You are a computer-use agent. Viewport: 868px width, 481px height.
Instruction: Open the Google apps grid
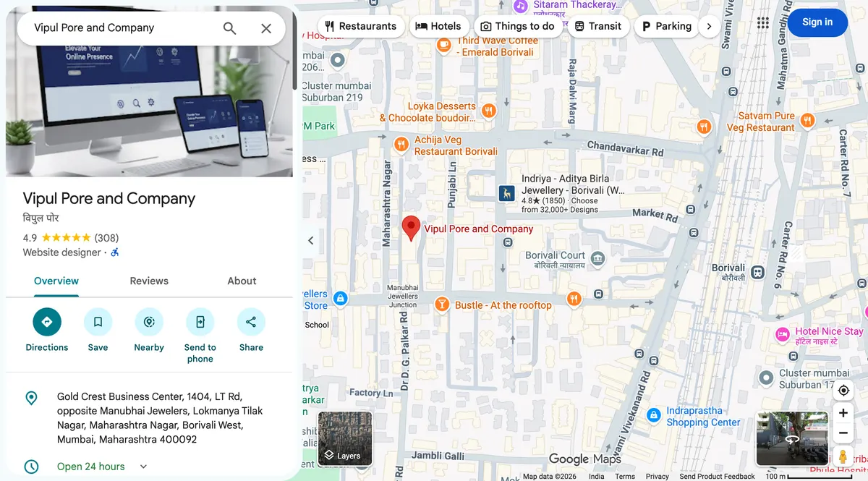(x=763, y=22)
